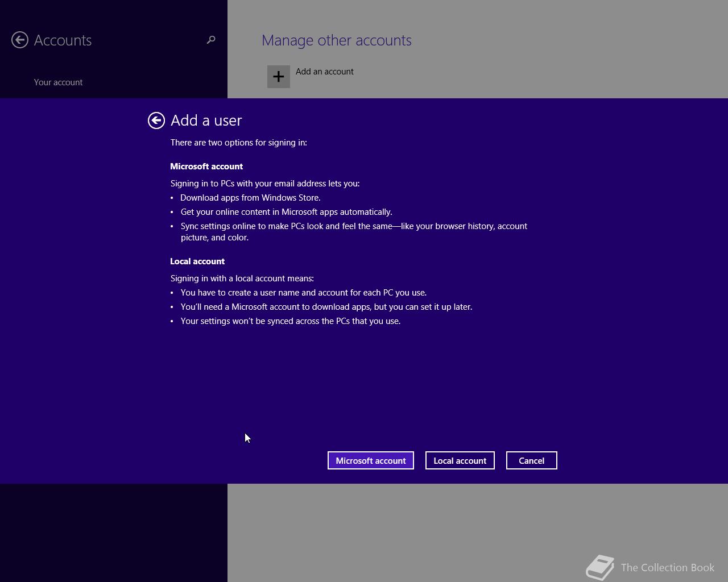Click the Add a user title
The height and width of the screenshot is (582, 728).
pos(206,120)
